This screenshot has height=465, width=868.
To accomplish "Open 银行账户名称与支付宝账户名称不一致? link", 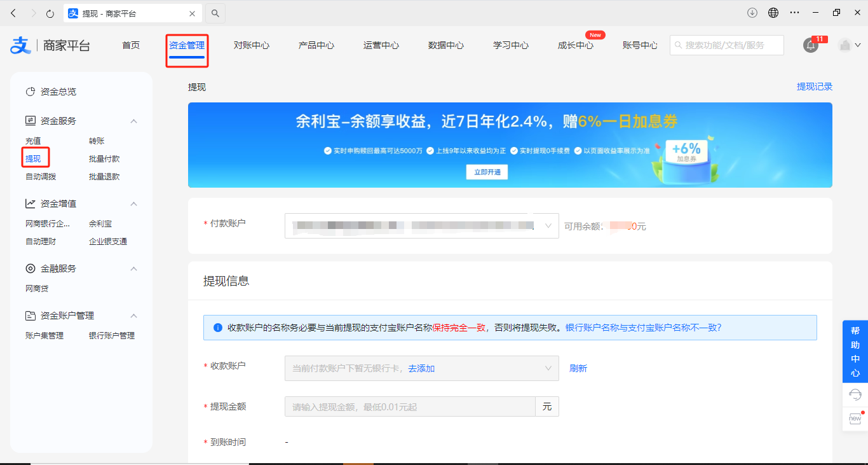I will (643, 328).
